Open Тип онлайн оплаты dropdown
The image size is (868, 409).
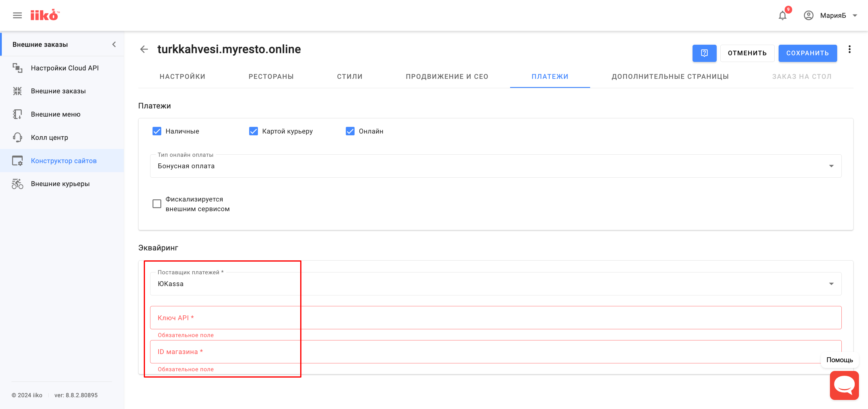coord(496,166)
